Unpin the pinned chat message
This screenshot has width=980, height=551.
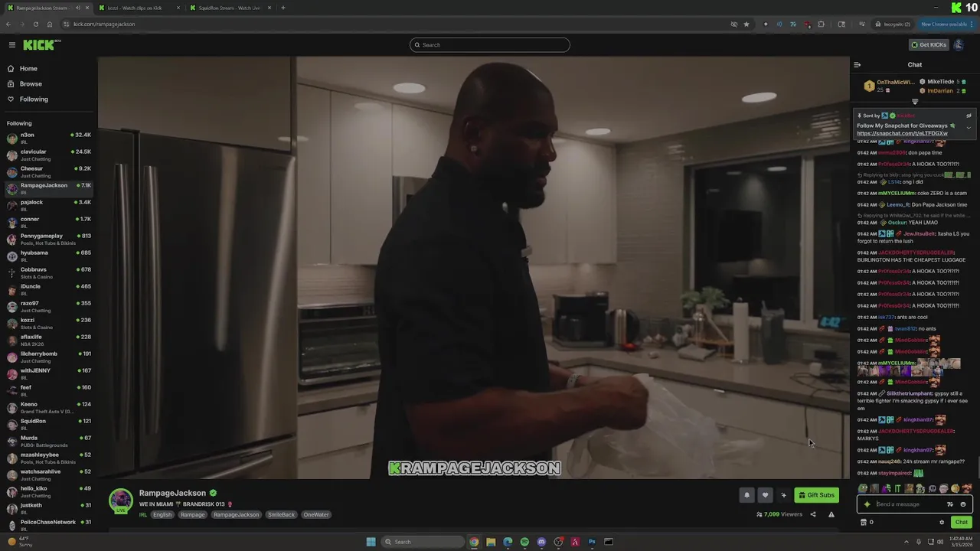pos(969,116)
